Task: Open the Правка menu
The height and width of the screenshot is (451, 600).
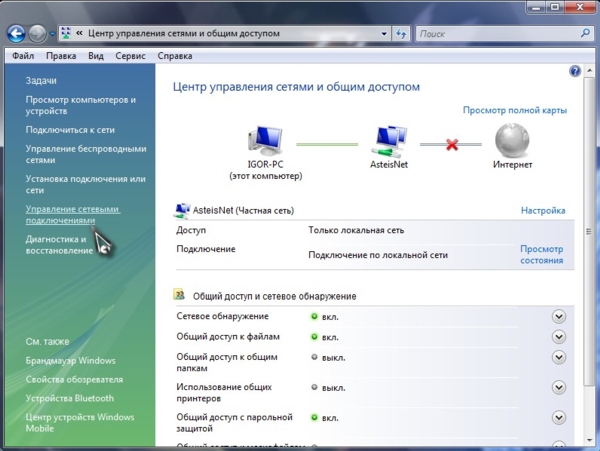Action: coord(61,56)
